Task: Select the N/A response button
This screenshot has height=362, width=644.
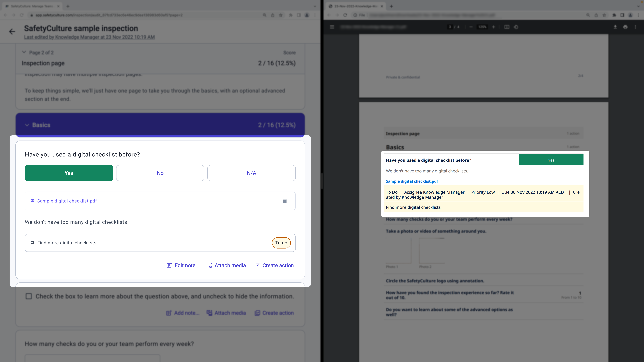Action: [x=251, y=173]
